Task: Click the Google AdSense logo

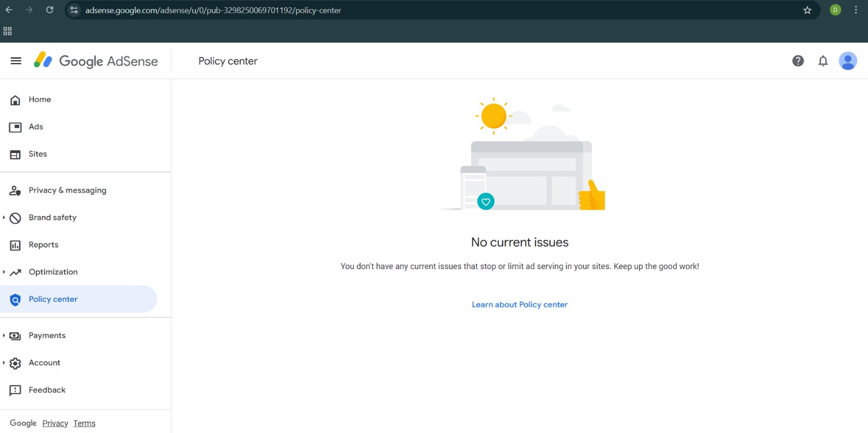Action: tap(96, 61)
